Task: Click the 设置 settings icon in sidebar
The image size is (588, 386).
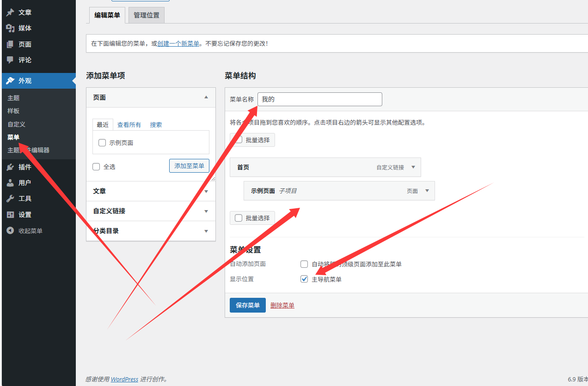Action: pyautogui.click(x=10, y=215)
